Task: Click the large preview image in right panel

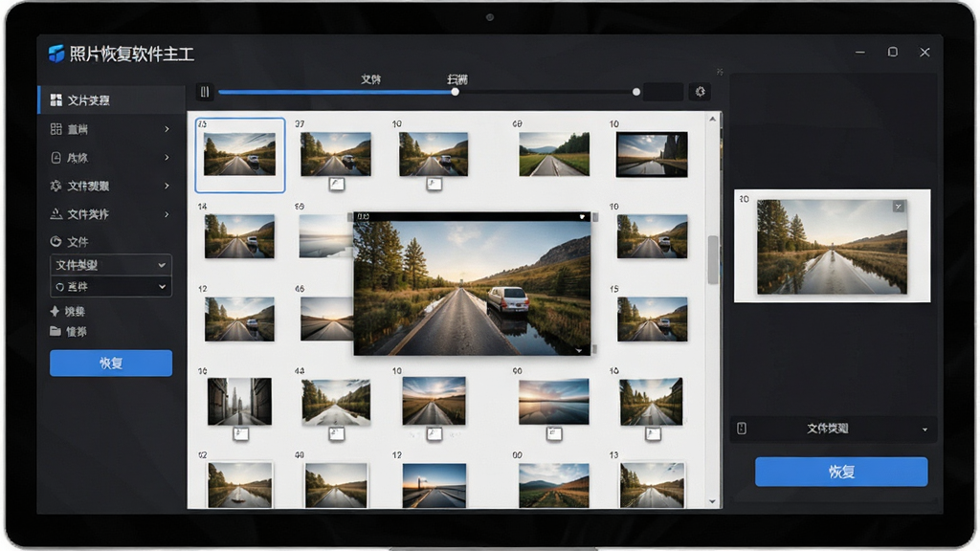Action: 832,246
